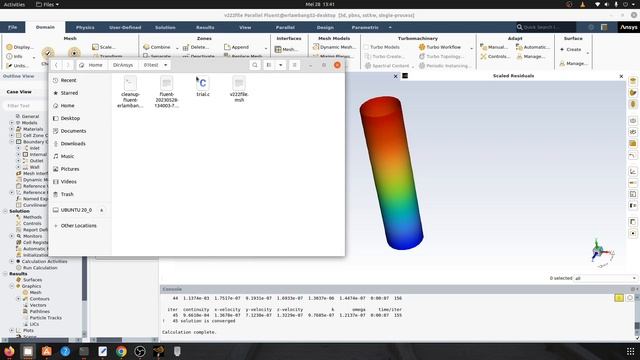This screenshot has height=360, width=640.
Task: Click the Scale mesh tool
Action: 104,47
